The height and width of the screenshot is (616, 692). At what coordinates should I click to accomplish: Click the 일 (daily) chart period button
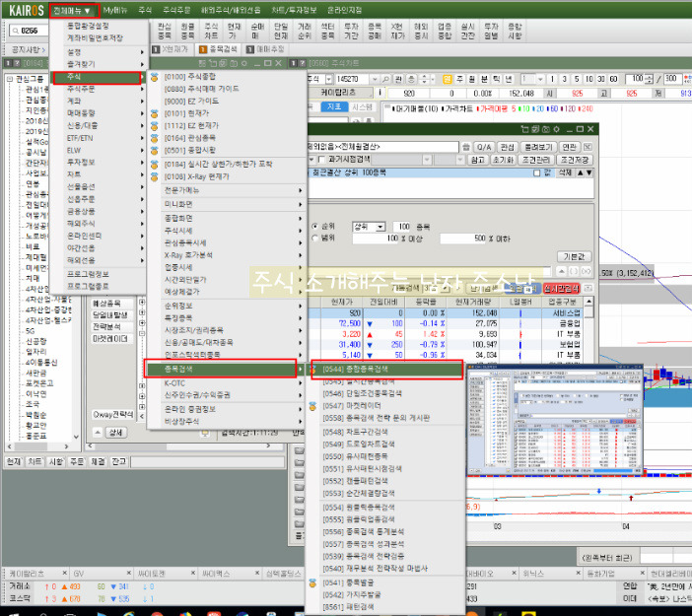click(x=448, y=79)
